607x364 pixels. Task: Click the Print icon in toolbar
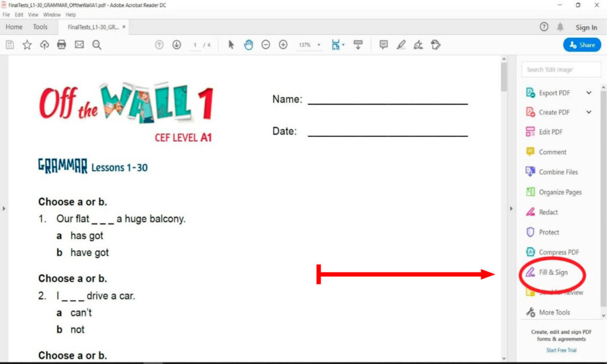click(62, 45)
